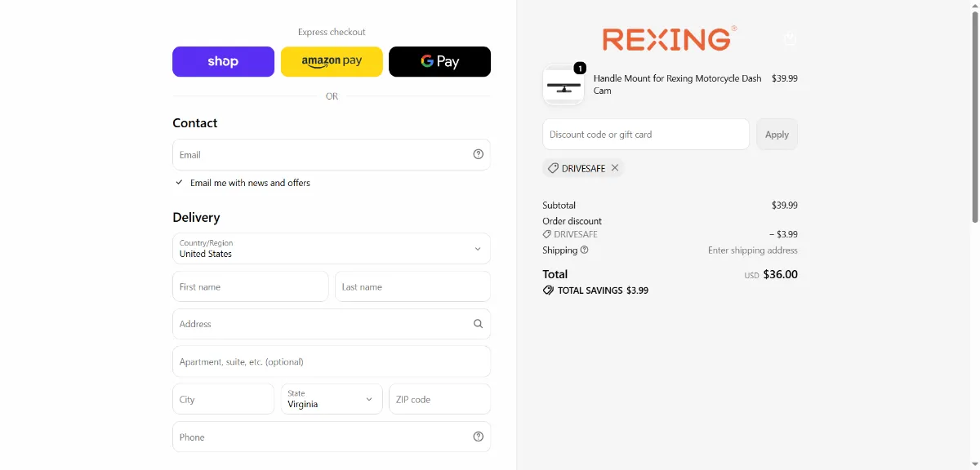
Task: Open the phone help question-mark icon
Action: pyautogui.click(x=479, y=437)
